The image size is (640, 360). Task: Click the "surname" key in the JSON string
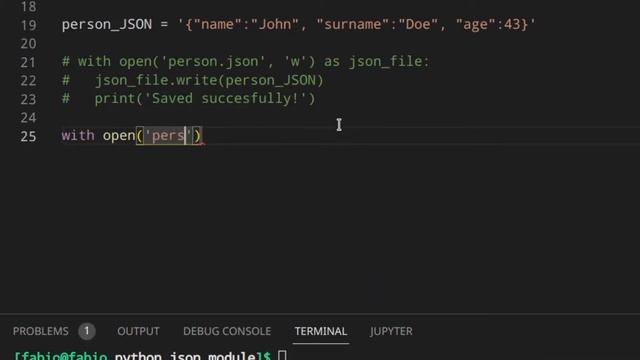point(353,24)
